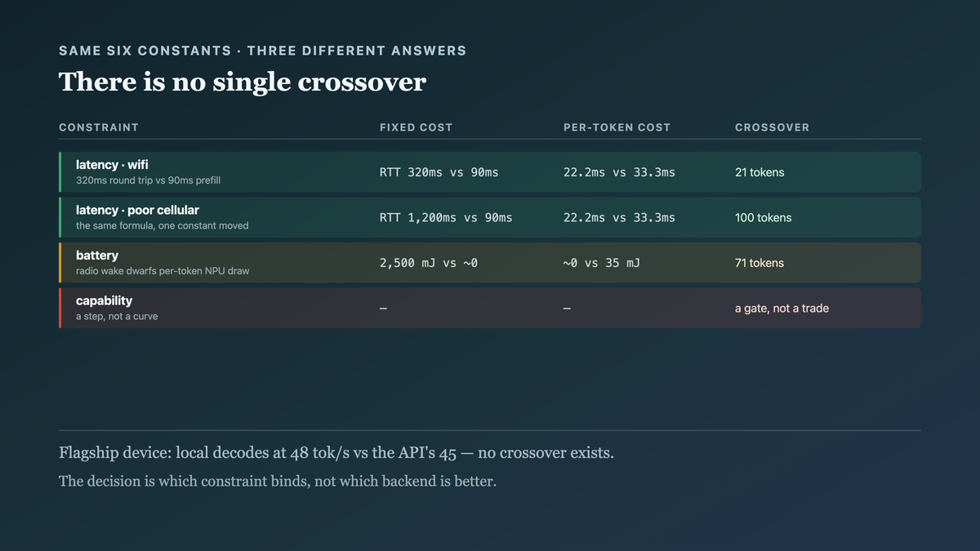The width and height of the screenshot is (980, 551).
Task: Click the '21 tokens' crossover value
Action: pos(759,172)
